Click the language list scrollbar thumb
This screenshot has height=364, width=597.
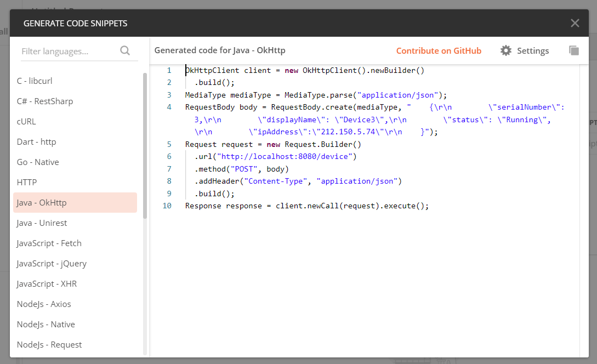tap(145, 146)
